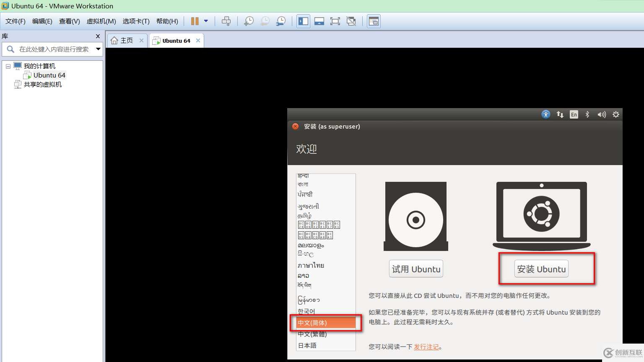
Task: Select 中文(繁體) in the language list
Action: tap(326, 334)
